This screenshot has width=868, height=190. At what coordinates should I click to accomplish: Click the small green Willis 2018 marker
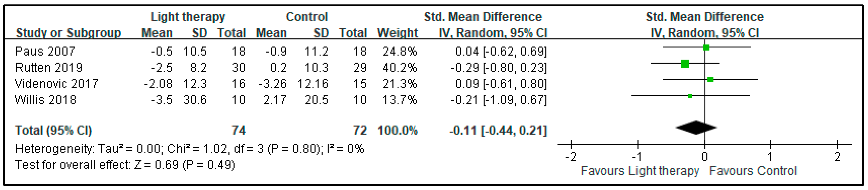(x=690, y=96)
